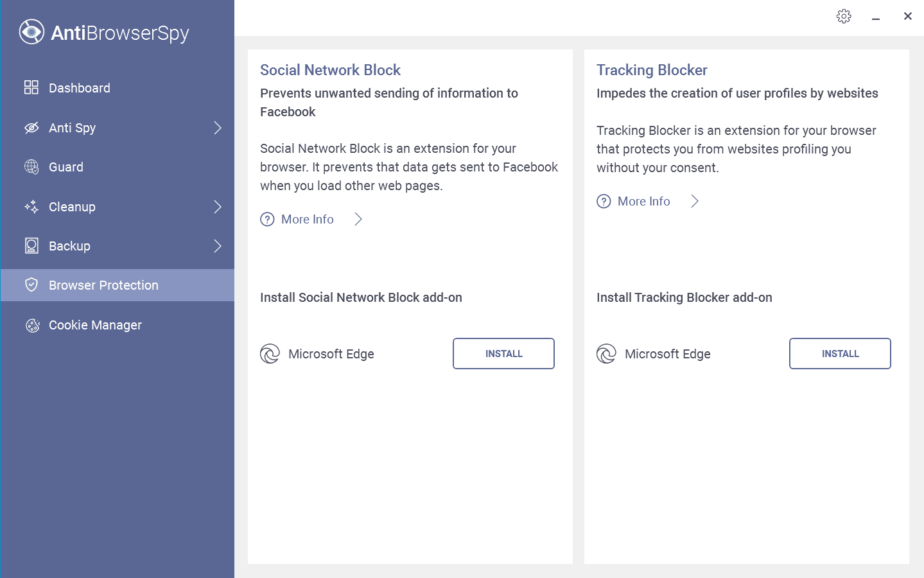The height and width of the screenshot is (578, 924).
Task: Open More Info for Social Network Block
Action: 307,220
